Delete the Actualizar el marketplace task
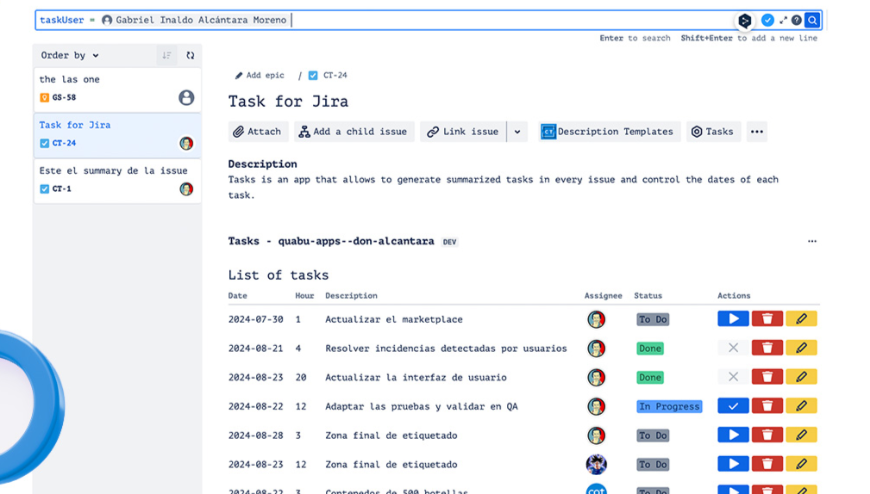 click(x=767, y=319)
